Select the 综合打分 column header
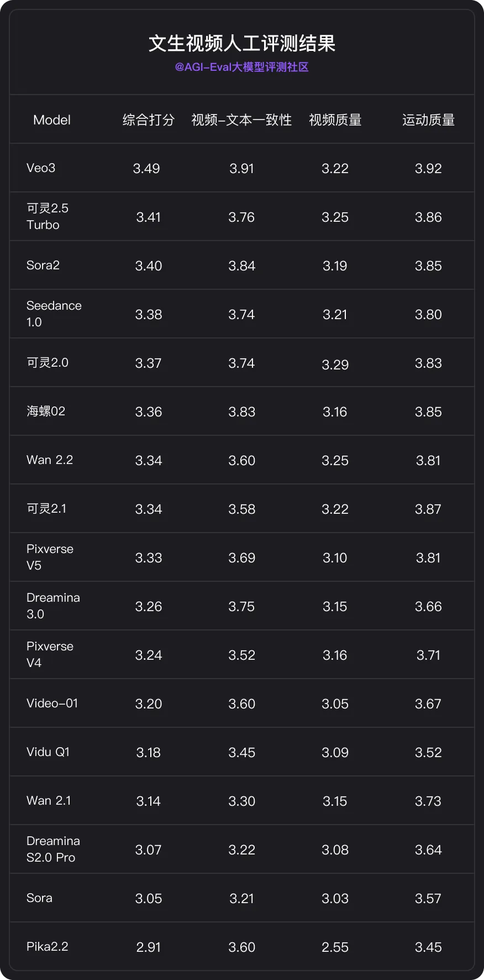This screenshot has width=484, height=980. (x=149, y=120)
